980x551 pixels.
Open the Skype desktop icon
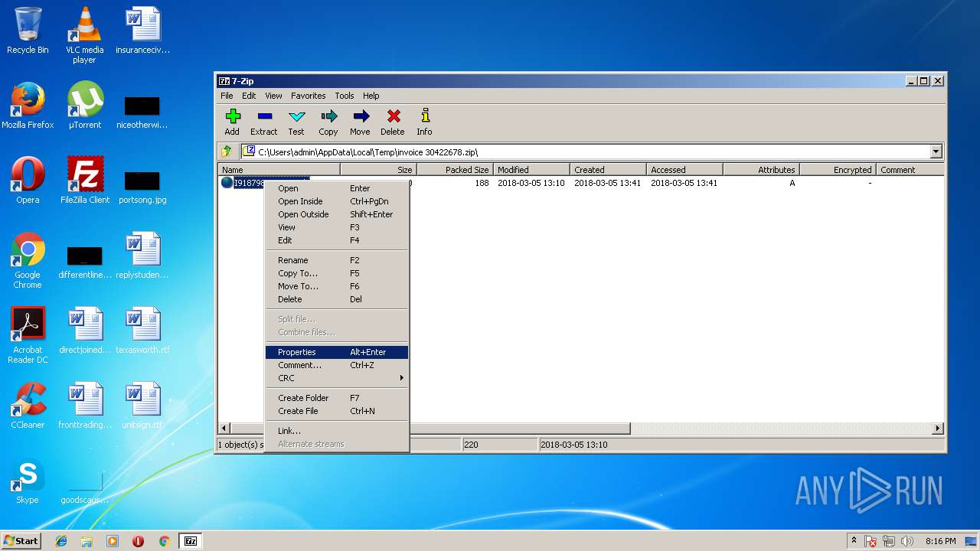point(28,482)
